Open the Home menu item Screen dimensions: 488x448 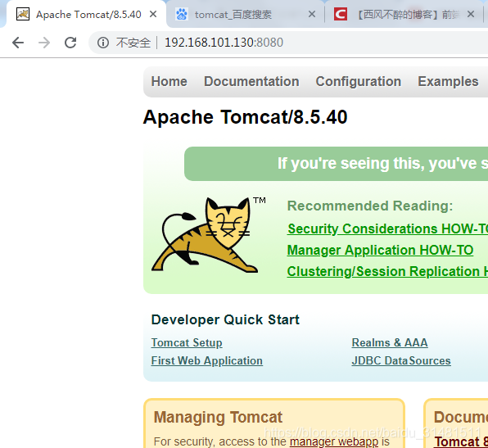(x=169, y=82)
